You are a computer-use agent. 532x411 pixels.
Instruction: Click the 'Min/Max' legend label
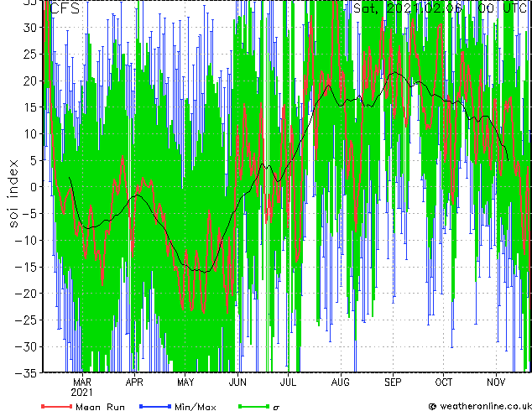(x=195, y=407)
